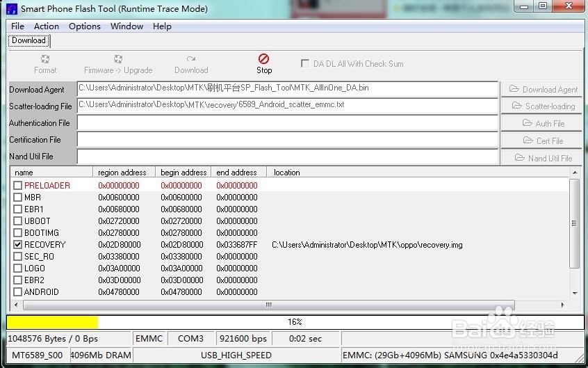Click the 'name' column header
588x368 pixels.
(x=51, y=173)
